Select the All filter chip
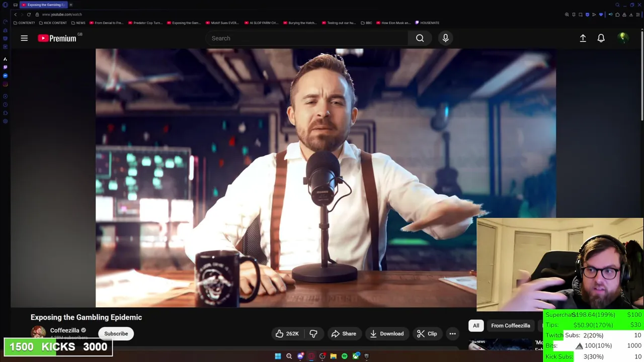644x362 pixels. click(476, 326)
